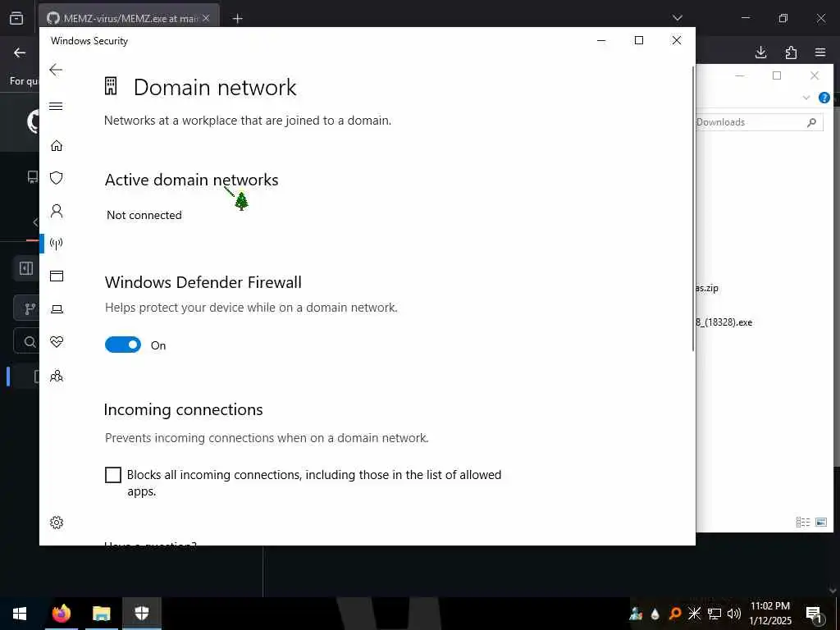This screenshot has width=840, height=630.
Task: Open a new browser tab
Action: pos(237,19)
